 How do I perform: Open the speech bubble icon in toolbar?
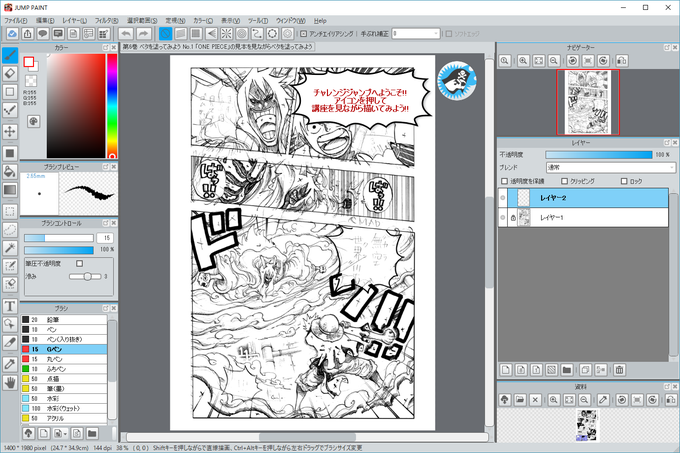click(42, 33)
